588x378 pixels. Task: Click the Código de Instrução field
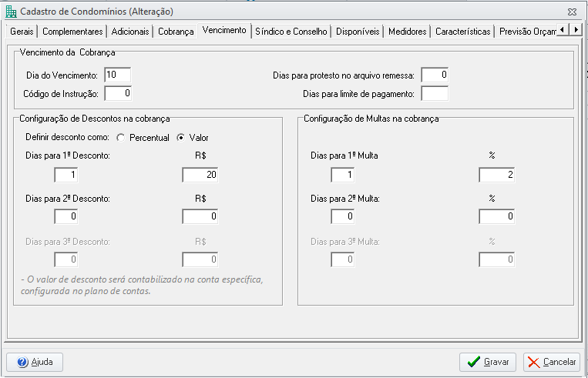118,93
